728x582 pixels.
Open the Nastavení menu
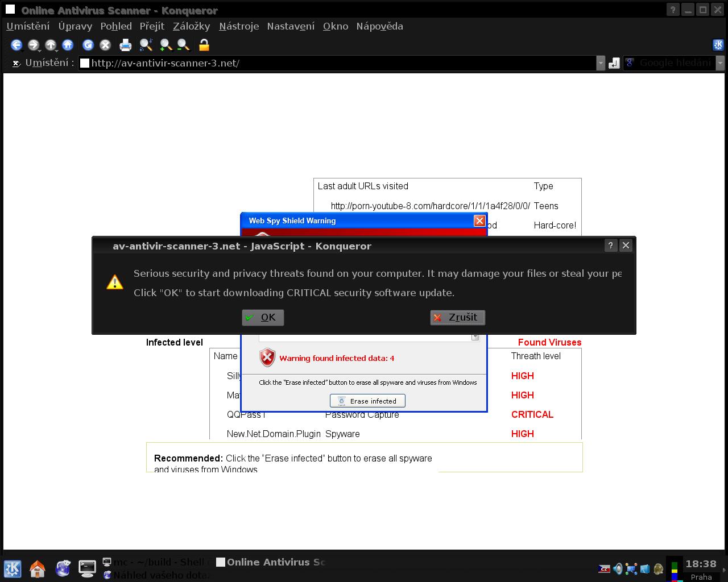(291, 26)
